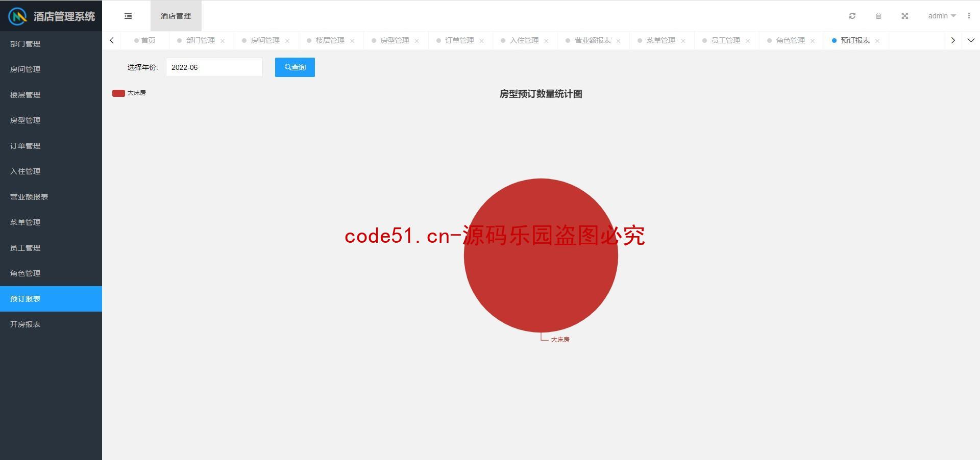The width and height of the screenshot is (980, 460).
Task: Close the 菜单管理 tab
Action: [683, 41]
